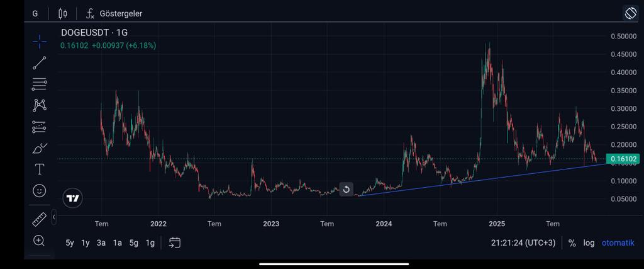Open the forecasting and measurement position tools

pyautogui.click(x=40, y=127)
